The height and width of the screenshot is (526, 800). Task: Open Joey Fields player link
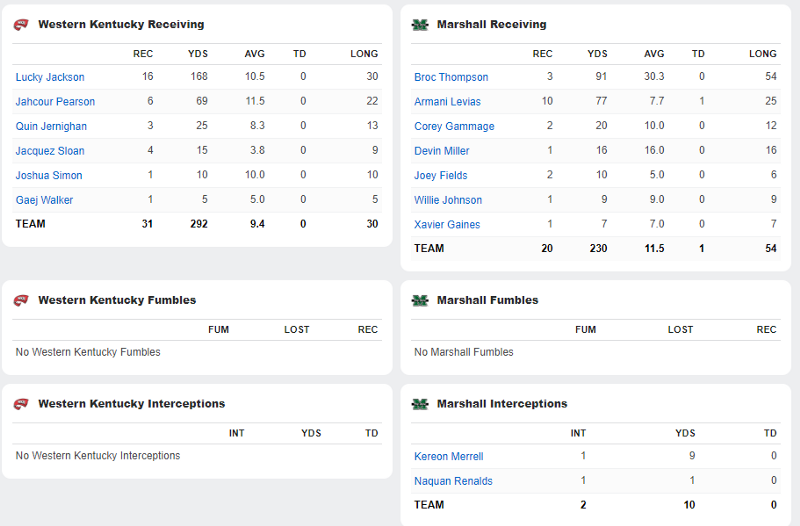(441, 175)
